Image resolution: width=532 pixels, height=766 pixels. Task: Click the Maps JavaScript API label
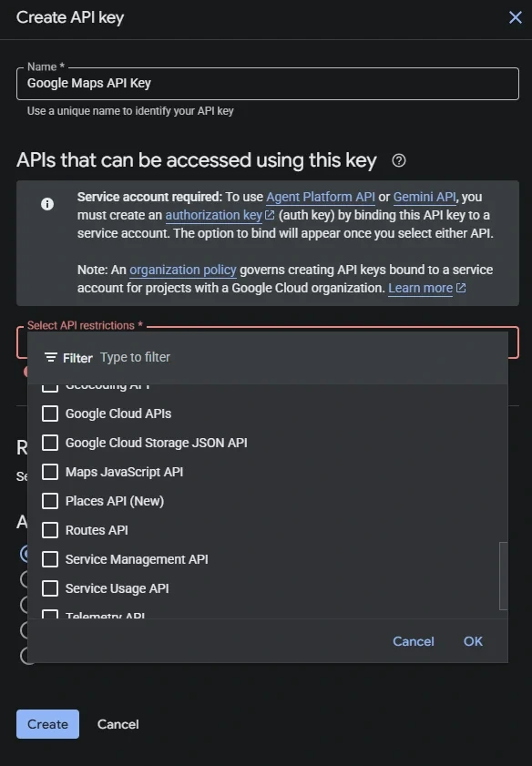[x=124, y=472]
